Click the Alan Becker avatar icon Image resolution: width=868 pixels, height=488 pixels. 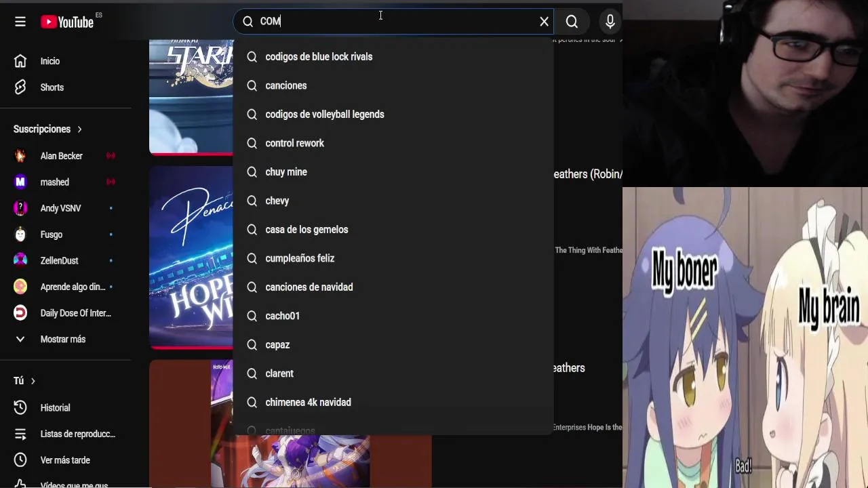(x=20, y=156)
